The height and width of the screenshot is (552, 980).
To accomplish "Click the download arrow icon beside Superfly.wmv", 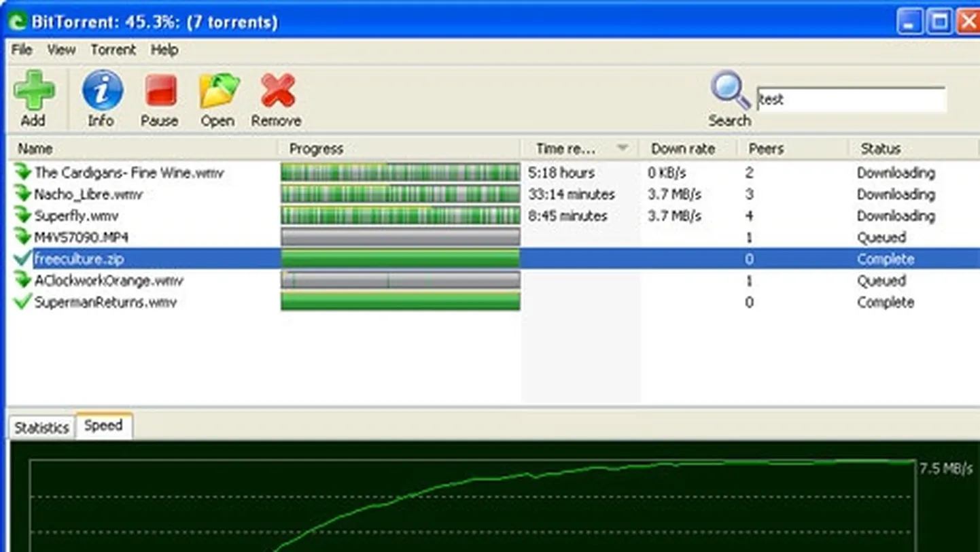I will click(x=23, y=215).
